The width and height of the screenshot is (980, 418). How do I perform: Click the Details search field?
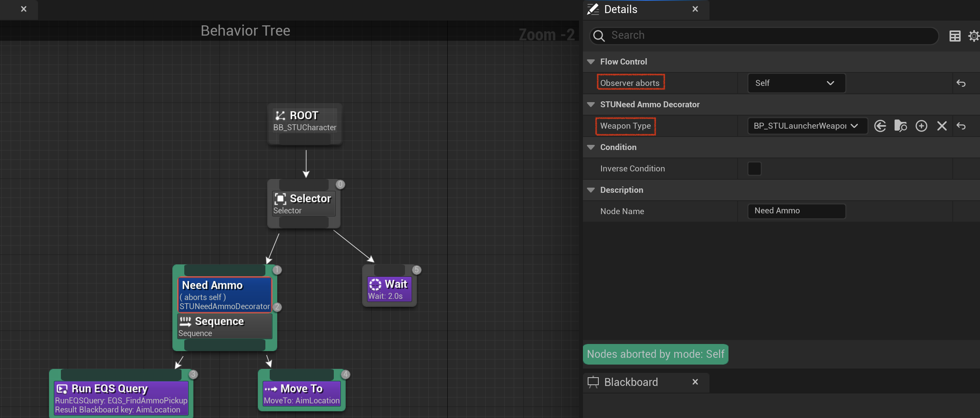764,36
